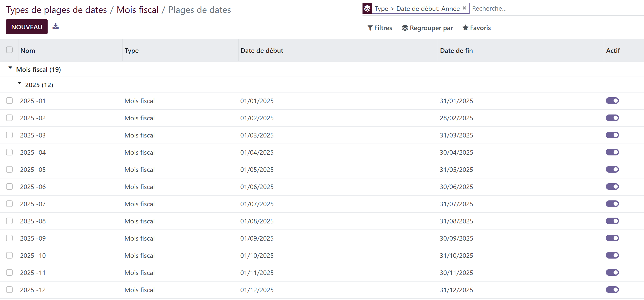Sort by the Date de fin column header
This screenshot has width=644, height=300.
coord(456,51)
